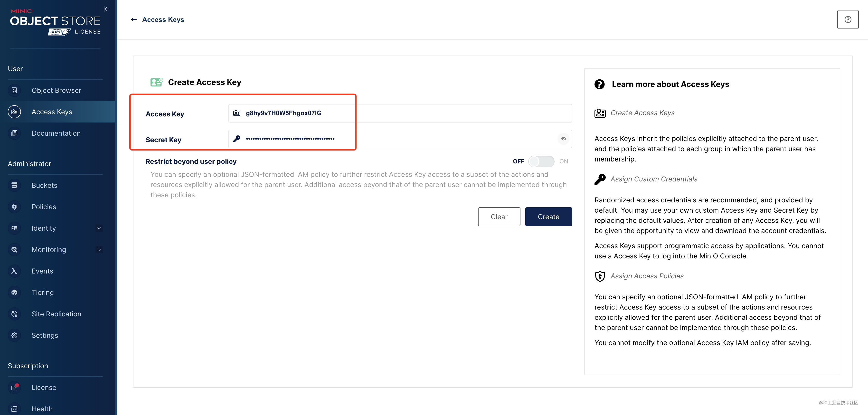Image resolution: width=868 pixels, height=415 pixels.
Task: Click the Policies shield icon
Action: click(x=14, y=207)
